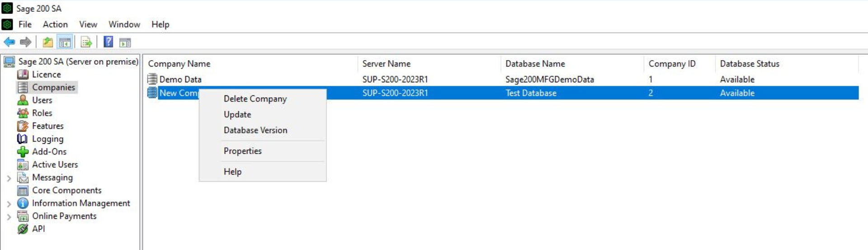The image size is (868, 250).
Task: Select the Companies tree item label
Action: point(54,87)
